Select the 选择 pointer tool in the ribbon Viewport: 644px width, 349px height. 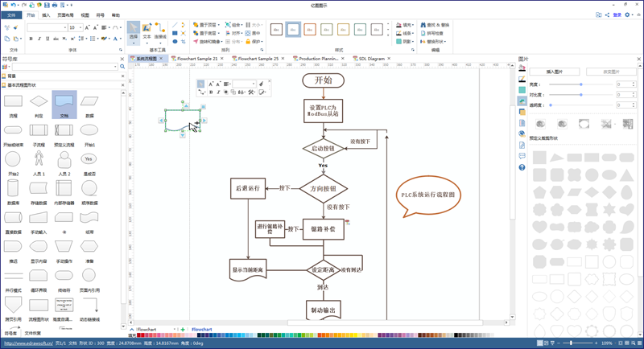point(133,31)
